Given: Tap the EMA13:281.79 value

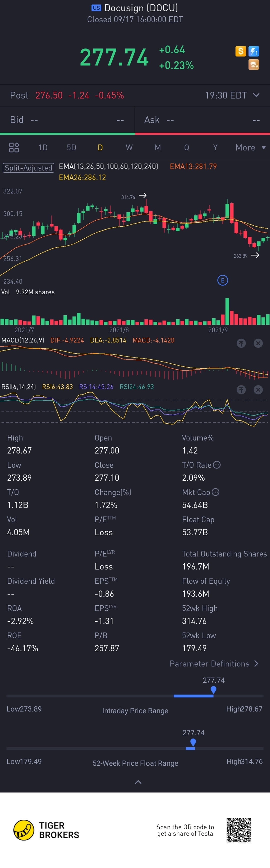Looking at the screenshot, I should (x=193, y=166).
